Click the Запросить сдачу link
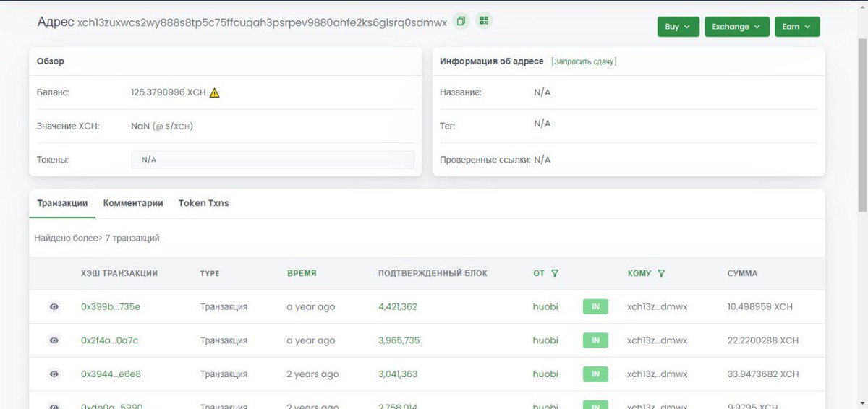The width and height of the screenshot is (868, 409). 584,61
